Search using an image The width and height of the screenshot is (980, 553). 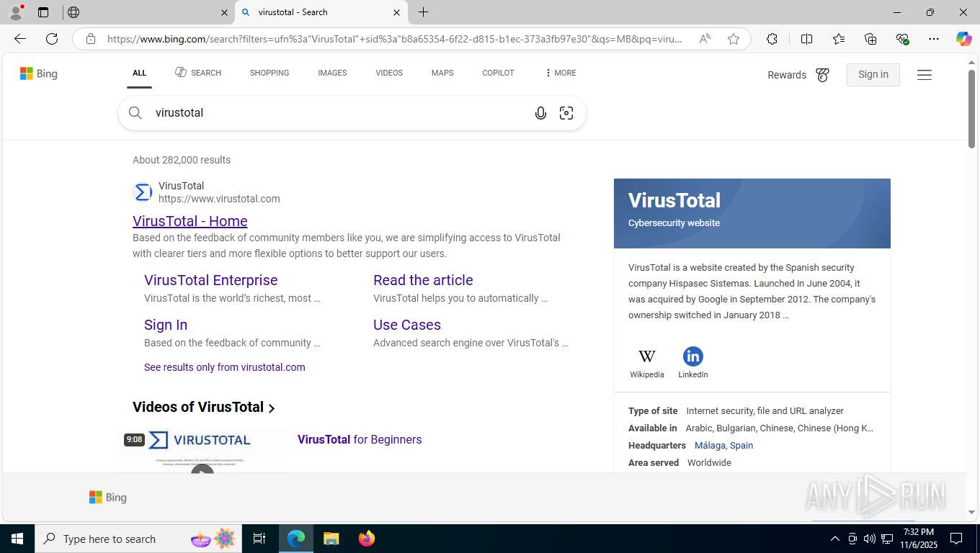pos(566,113)
